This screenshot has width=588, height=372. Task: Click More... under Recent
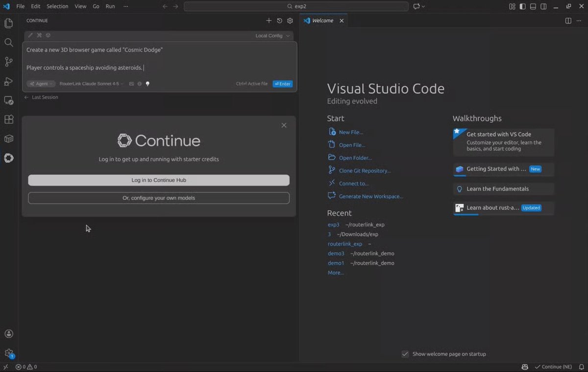(x=336, y=273)
